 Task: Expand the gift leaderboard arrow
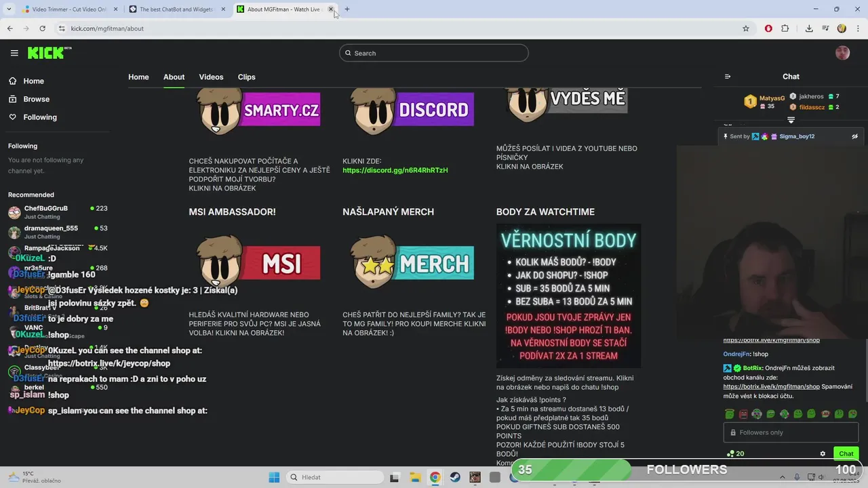tap(791, 120)
